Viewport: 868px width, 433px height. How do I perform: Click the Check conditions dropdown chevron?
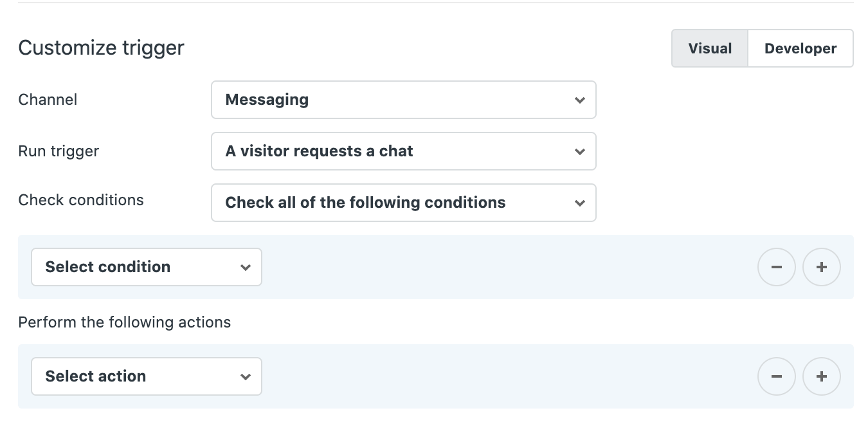pyautogui.click(x=579, y=203)
